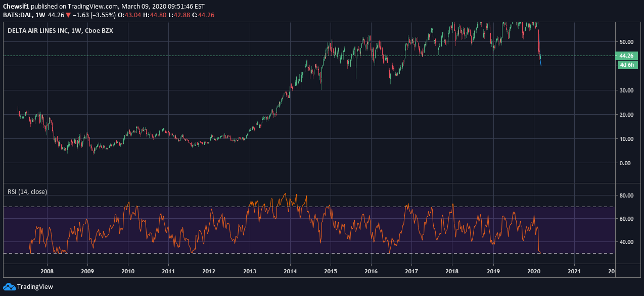Viewport: 644px width, 296px height.
Task: Click the red down-arrow change indicator in header
Action: click(x=68, y=15)
